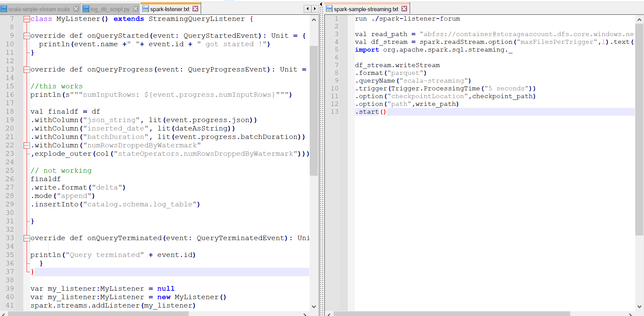Image resolution: width=644 pixels, height=316 pixels.
Task: Close the spark-listener.txt tab
Action: pos(195,9)
